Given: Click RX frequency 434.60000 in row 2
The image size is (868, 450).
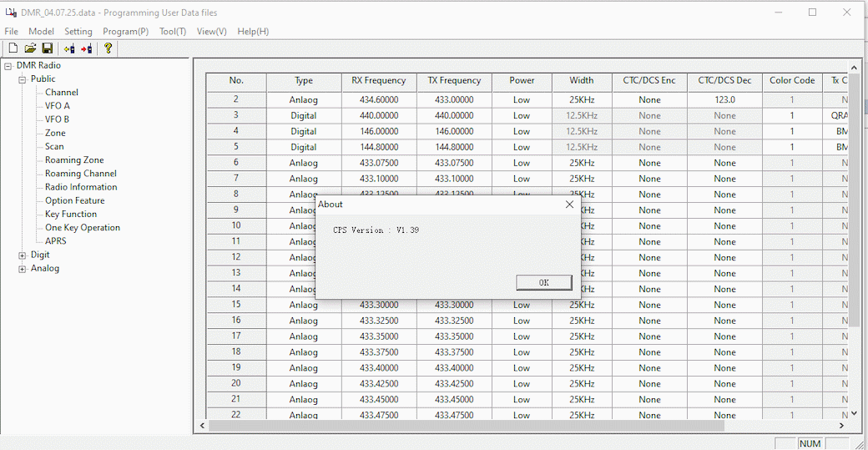Looking at the screenshot, I should [379, 99].
